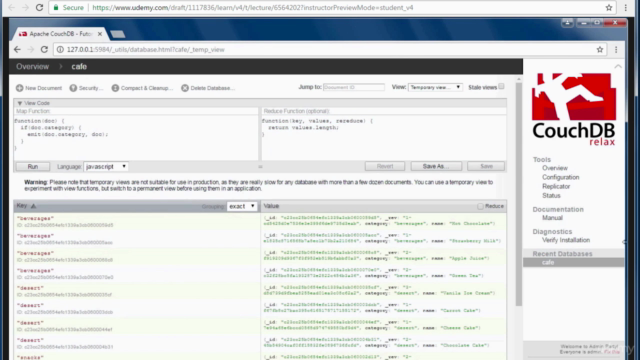Open Configuration in sidebar
Screen dimensions: 640x360
tap(560, 177)
